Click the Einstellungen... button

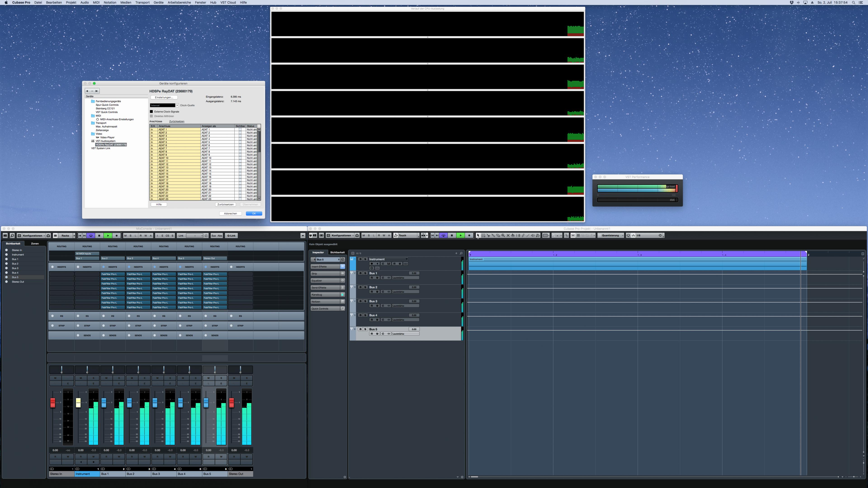164,97
